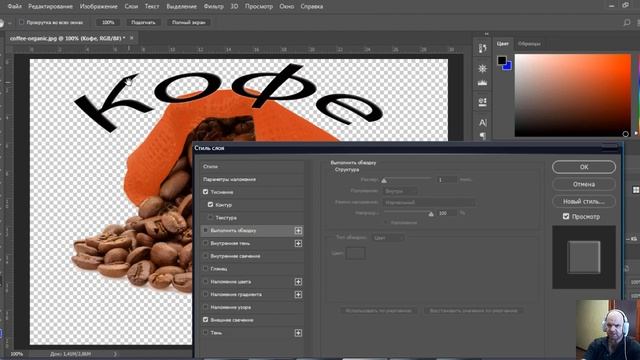Add another stroke effect with plus icon
Image resolution: width=640 pixels, height=360 pixels.
tap(298, 231)
